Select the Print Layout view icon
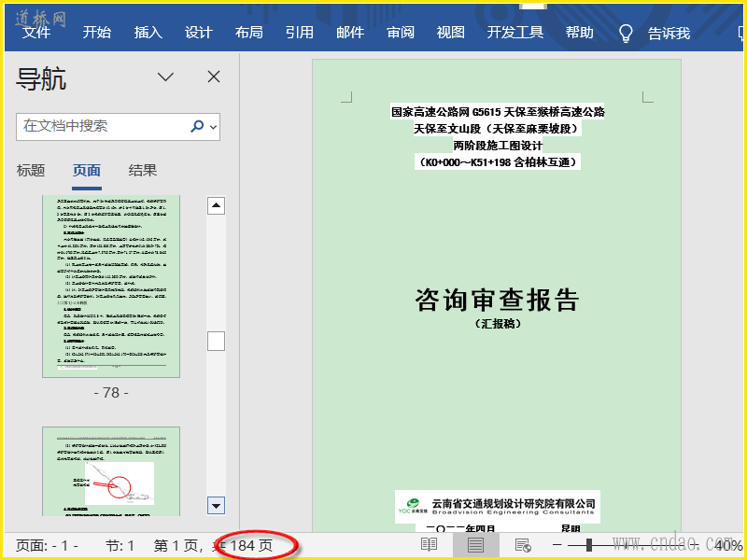747x560 pixels. click(475, 545)
